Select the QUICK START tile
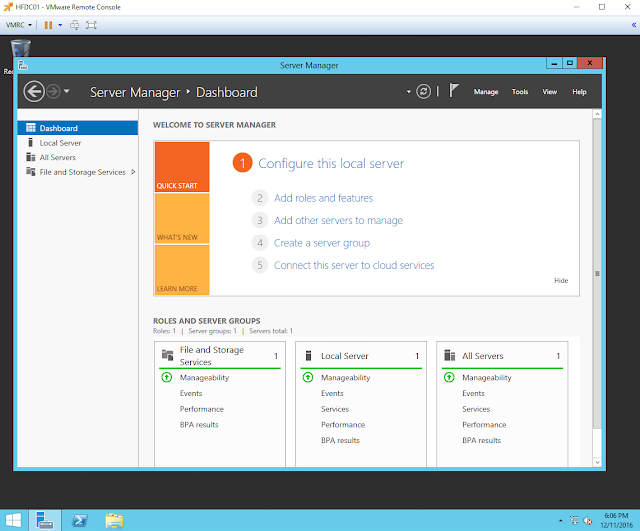This screenshot has height=531, width=640. 182,167
